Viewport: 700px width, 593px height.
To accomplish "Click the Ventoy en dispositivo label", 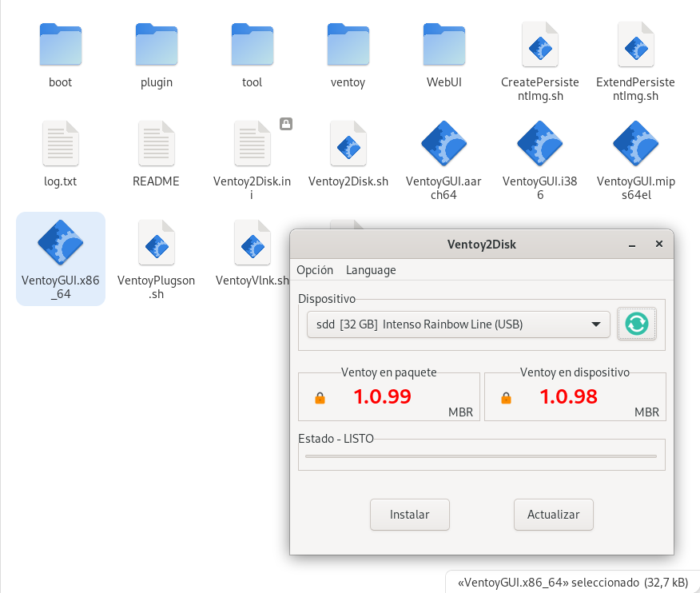I will click(x=575, y=372).
